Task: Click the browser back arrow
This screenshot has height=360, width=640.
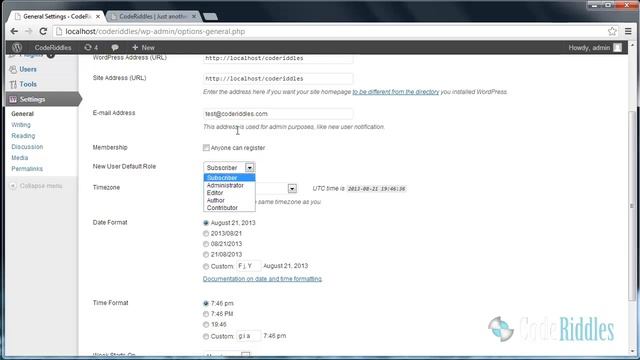Action: coord(14,31)
